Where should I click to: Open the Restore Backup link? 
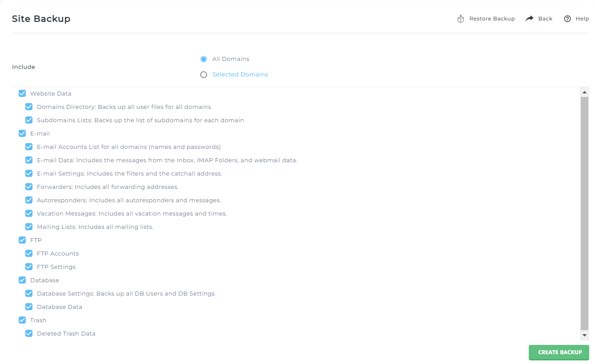click(x=492, y=19)
